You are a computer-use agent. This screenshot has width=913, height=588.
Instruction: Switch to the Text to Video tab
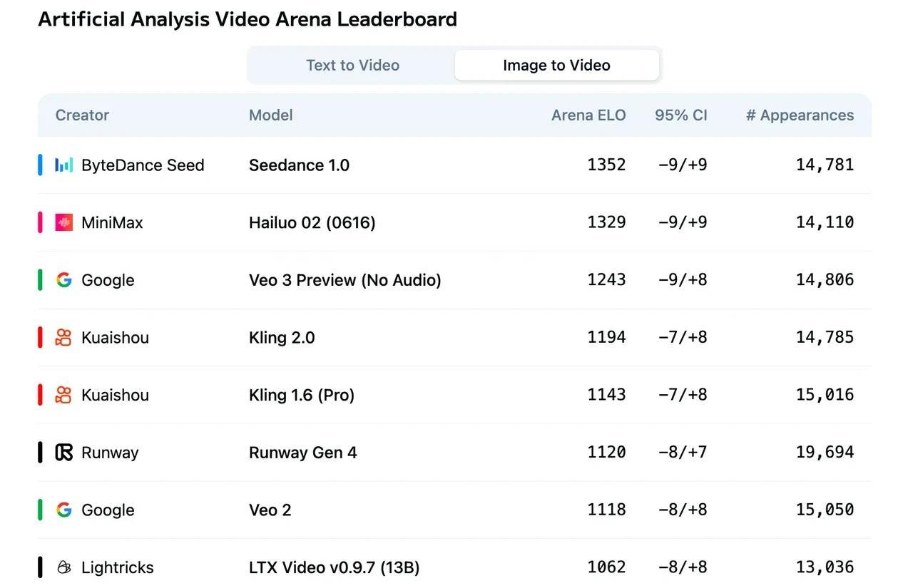[352, 65]
